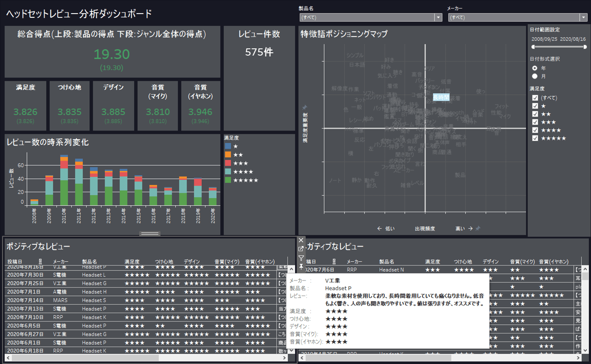
Task: Click the 2010年 bar in the time series chart
Action: [x=64, y=180]
